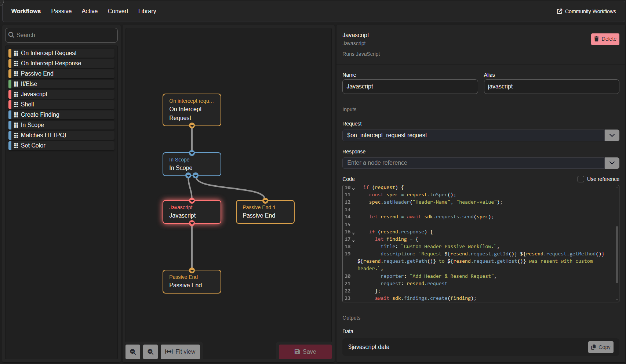
Task: Click the floppy disk icon on Save
Action: point(297,352)
